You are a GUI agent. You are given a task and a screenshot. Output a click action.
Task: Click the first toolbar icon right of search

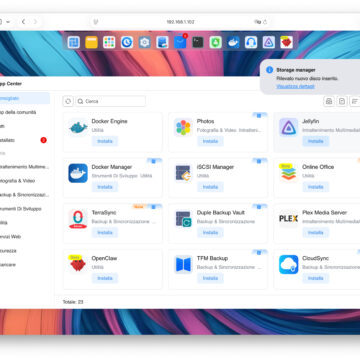[329, 101]
